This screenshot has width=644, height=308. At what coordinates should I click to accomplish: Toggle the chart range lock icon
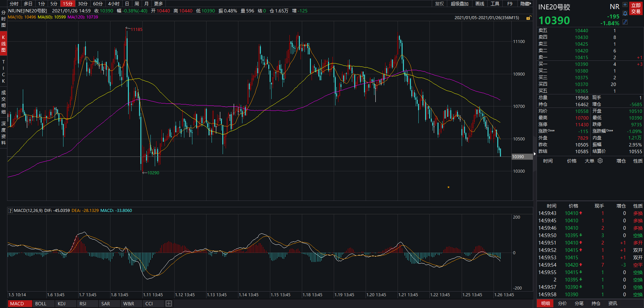tap(528, 18)
